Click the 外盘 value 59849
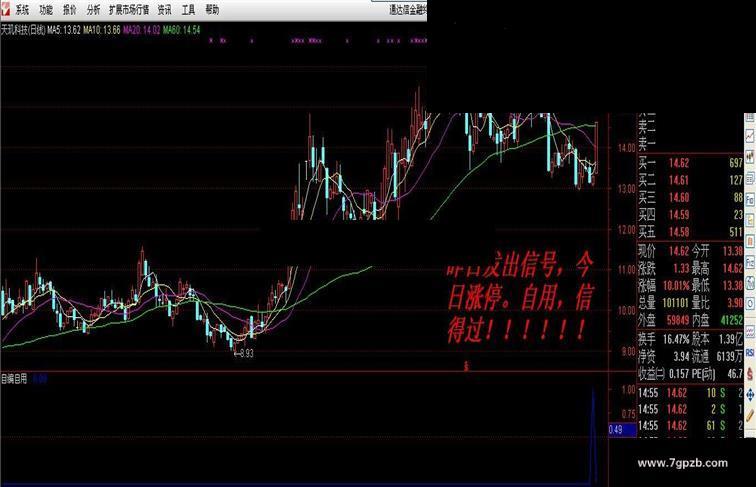 pos(678,320)
